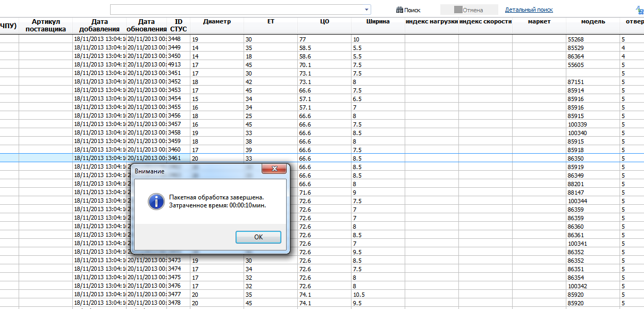Click OK in the Внимание dialog
The height and width of the screenshot is (309, 644).
click(x=258, y=237)
